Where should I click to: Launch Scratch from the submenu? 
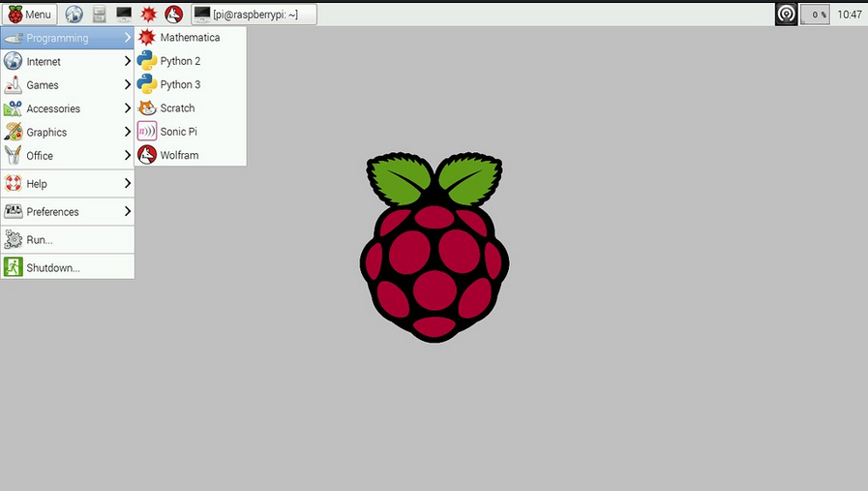click(x=191, y=108)
